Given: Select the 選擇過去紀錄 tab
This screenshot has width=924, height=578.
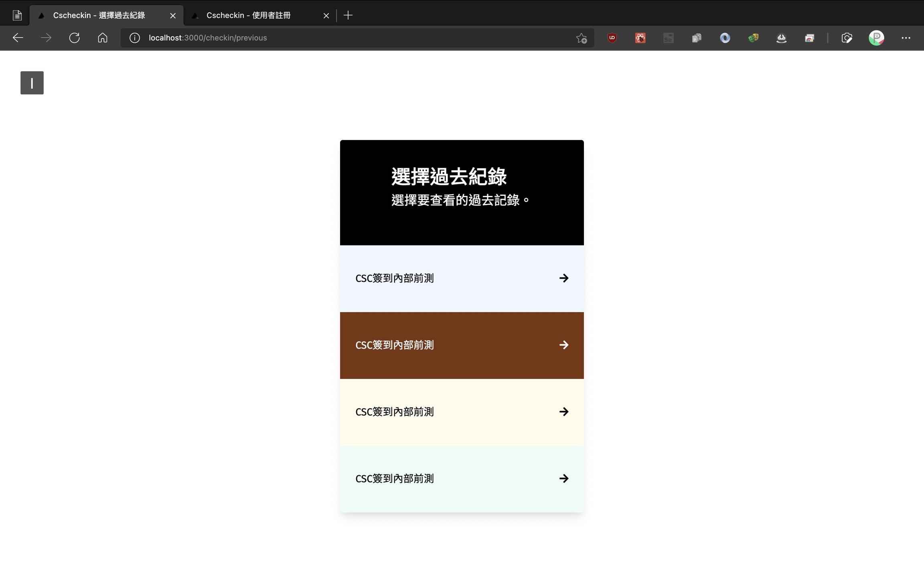Looking at the screenshot, I should click(99, 15).
